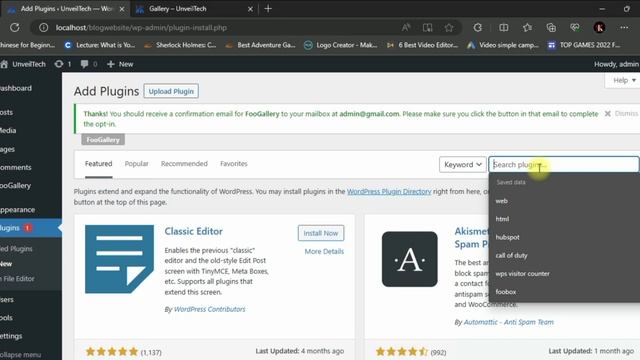Open the Favorites list icon
Image resolution: width=640 pixels, height=360 pixels.
click(527, 27)
